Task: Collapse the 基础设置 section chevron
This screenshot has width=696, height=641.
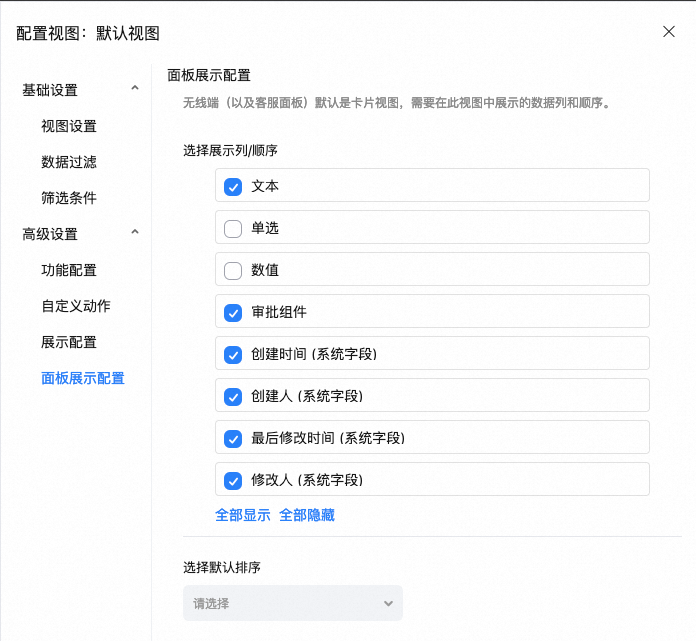Action: pos(135,89)
